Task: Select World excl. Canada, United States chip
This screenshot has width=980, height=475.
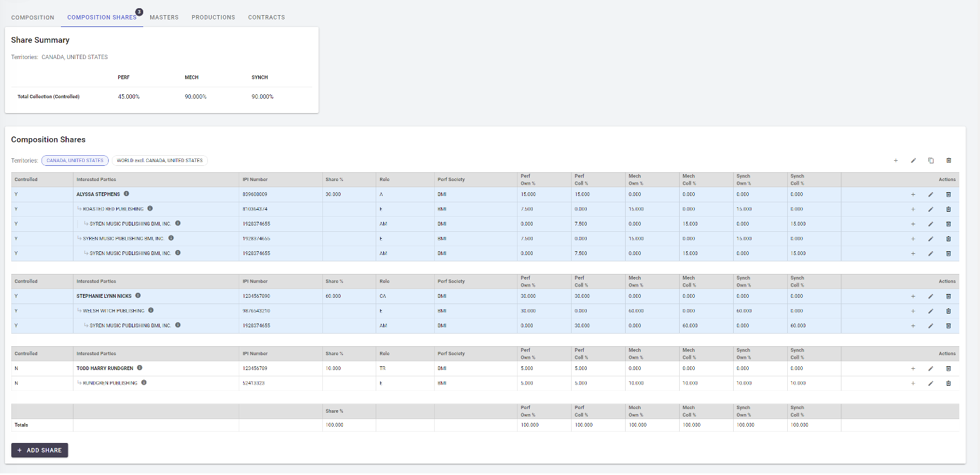Action: coord(160,161)
